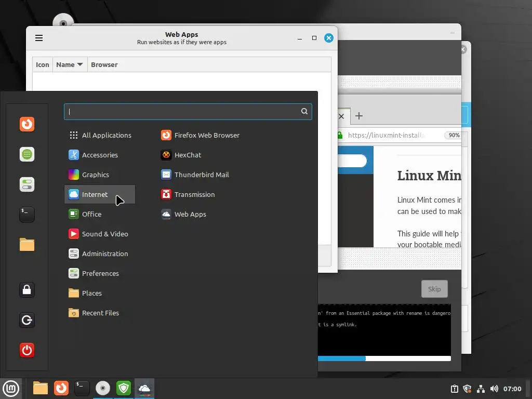The width and height of the screenshot is (532, 399).
Task: Click Skip button in installer window
Action: (434, 289)
